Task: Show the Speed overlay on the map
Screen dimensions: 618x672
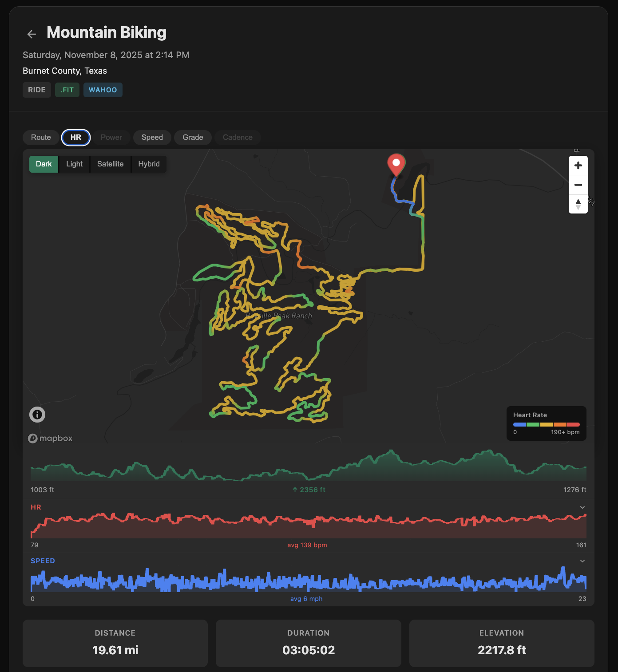Action: pyautogui.click(x=152, y=137)
